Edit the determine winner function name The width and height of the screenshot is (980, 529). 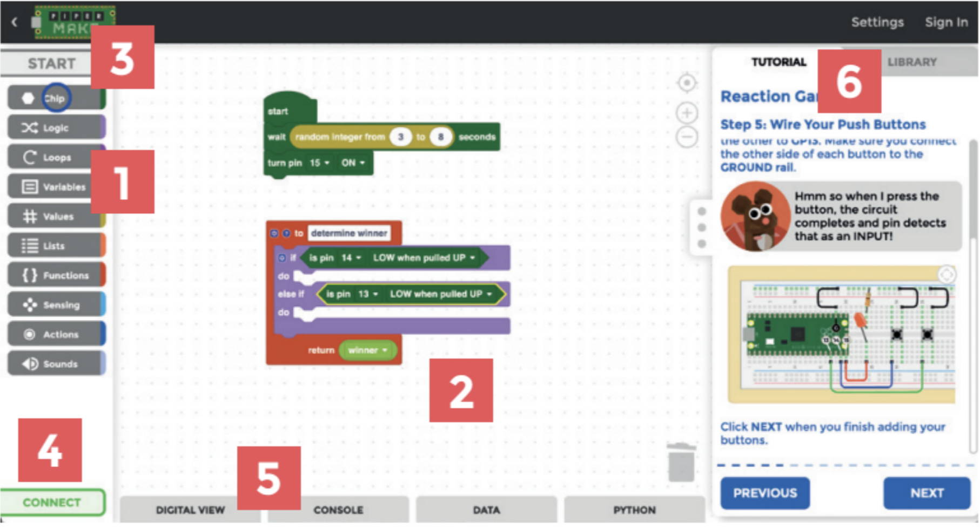click(x=349, y=233)
